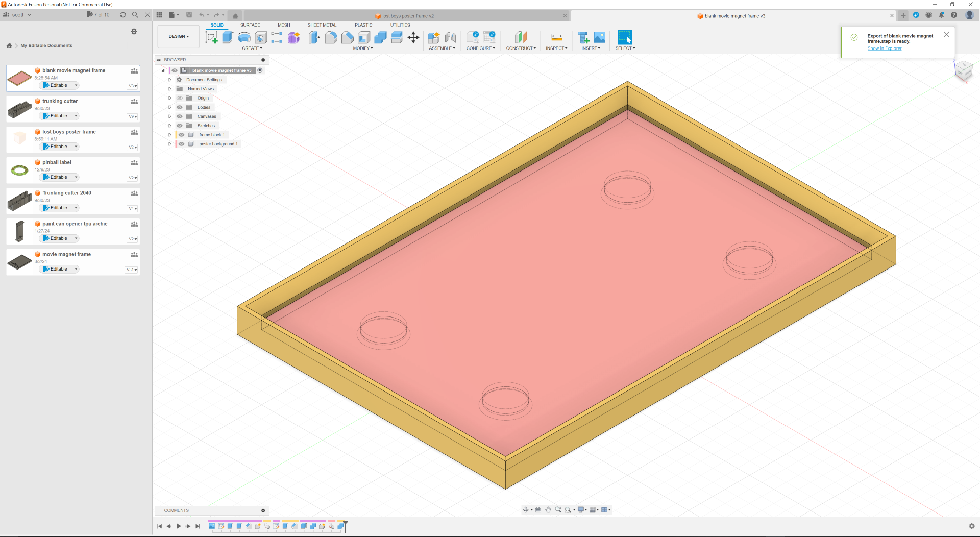This screenshot has width=980, height=537.
Task: Open the data panel grid icon
Action: 159,15
